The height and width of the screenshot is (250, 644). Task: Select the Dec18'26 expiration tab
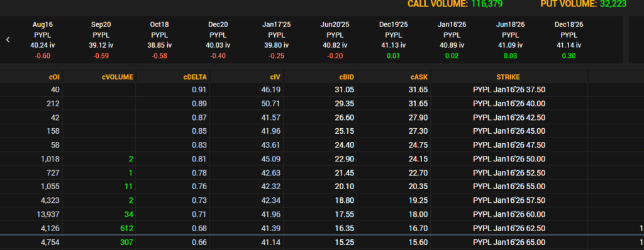tap(569, 40)
